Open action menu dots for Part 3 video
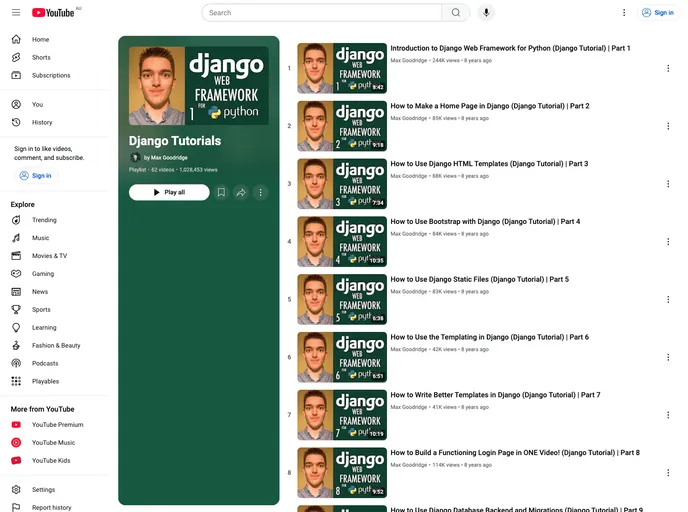 668,184
